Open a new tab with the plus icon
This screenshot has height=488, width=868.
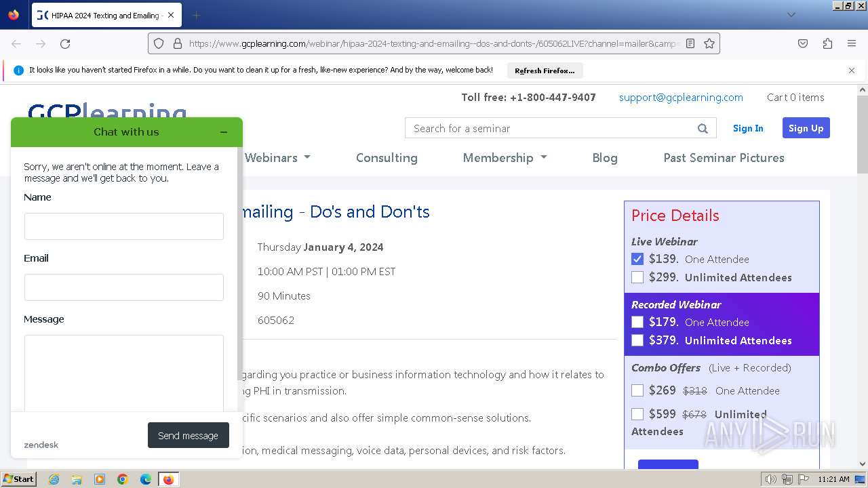pos(196,15)
